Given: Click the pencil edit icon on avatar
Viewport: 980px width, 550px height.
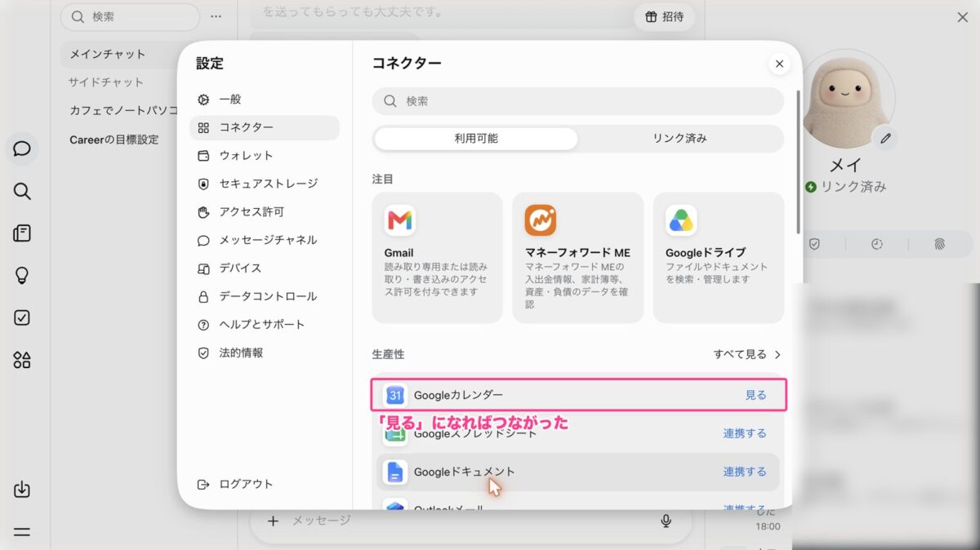Looking at the screenshot, I should pyautogui.click(x=885, y=138).
